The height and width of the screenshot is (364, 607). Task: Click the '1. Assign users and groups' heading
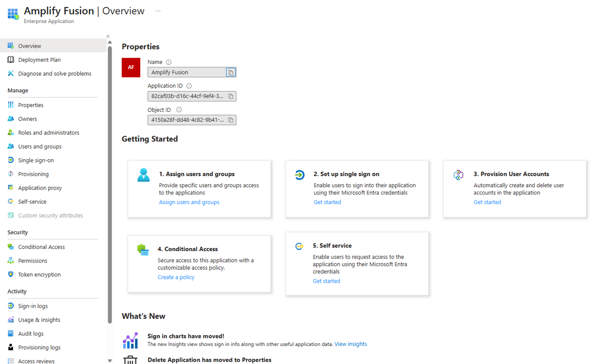click(x=197, y=174)
